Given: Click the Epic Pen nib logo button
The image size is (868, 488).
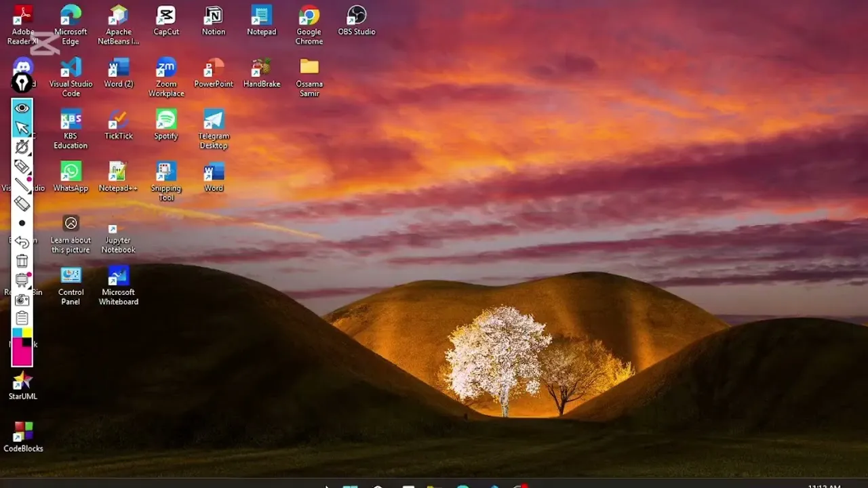Looking at the screenshot, I should click(22, 83).
